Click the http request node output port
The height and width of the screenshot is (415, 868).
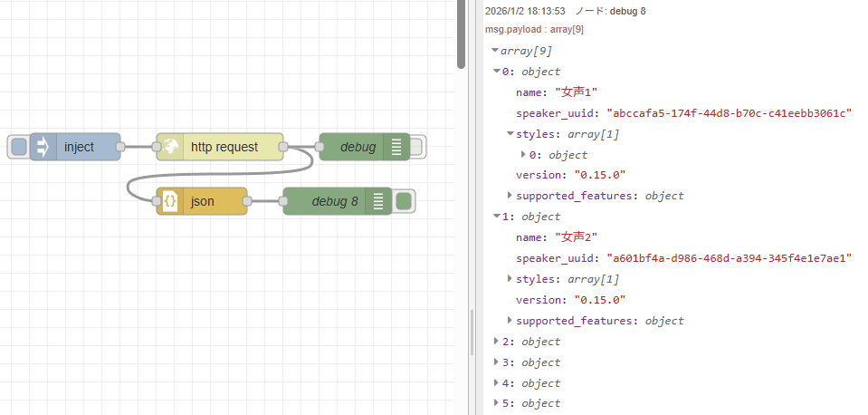click(283, 147)
